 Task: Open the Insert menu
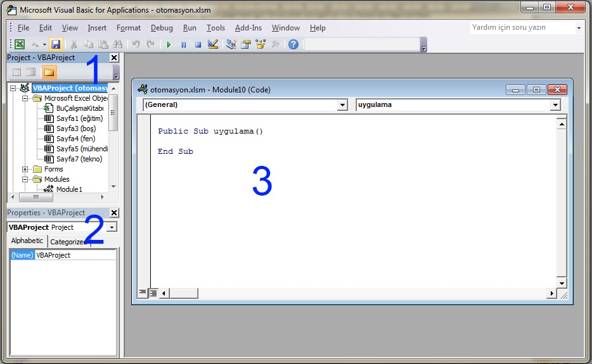pyautogui.click(x=97, y=27)
